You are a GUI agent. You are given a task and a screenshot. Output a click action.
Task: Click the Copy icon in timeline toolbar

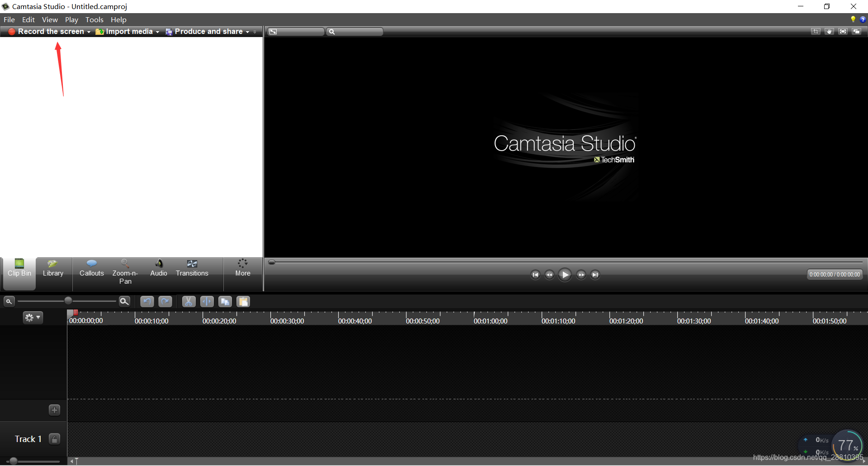point(225,302)
